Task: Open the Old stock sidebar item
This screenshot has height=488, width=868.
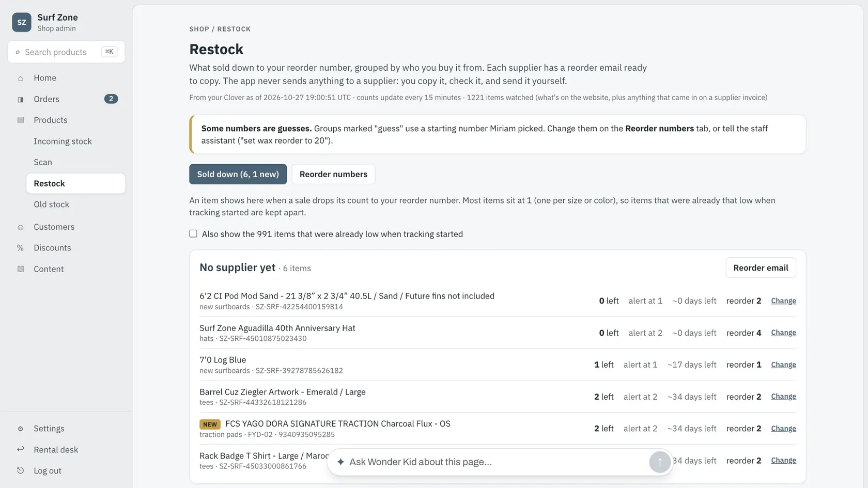Action: tap(75, 204)
